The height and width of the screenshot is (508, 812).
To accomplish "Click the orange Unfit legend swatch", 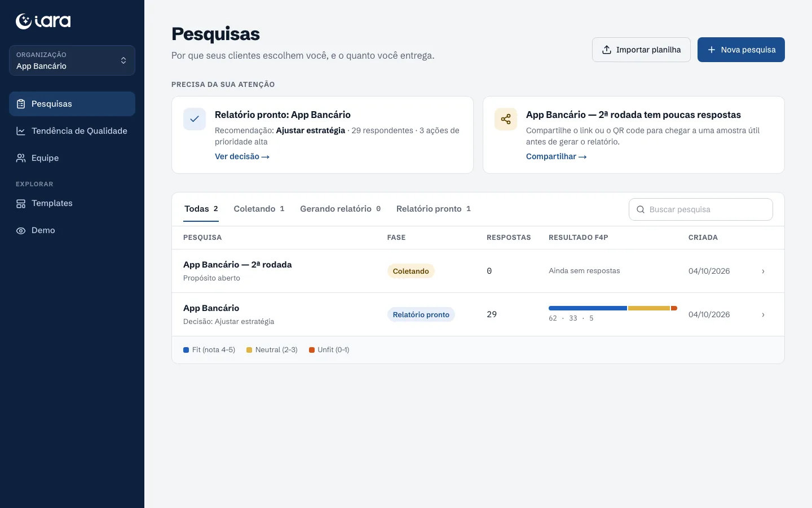I will (x=312, y=350).
